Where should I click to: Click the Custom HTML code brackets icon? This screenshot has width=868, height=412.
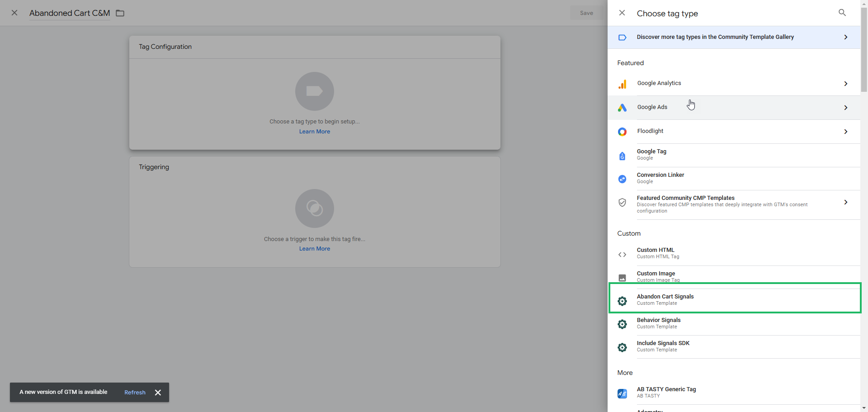tap(623, 255)
